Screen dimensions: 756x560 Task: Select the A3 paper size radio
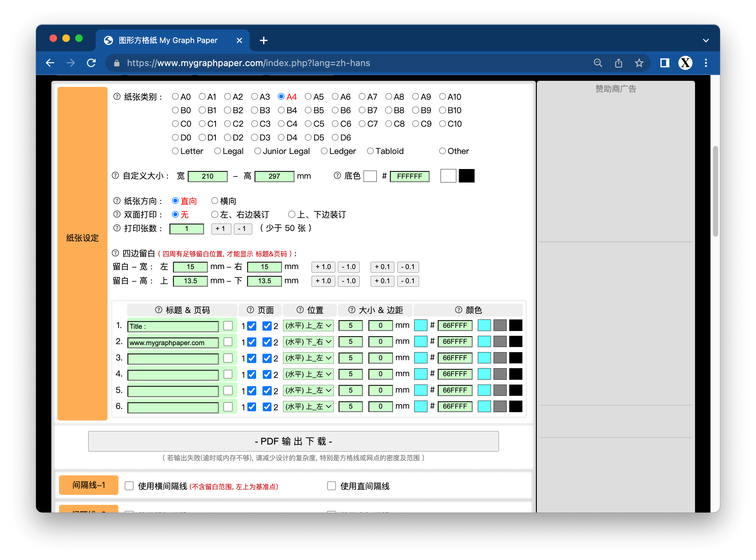tap(254, 97)
